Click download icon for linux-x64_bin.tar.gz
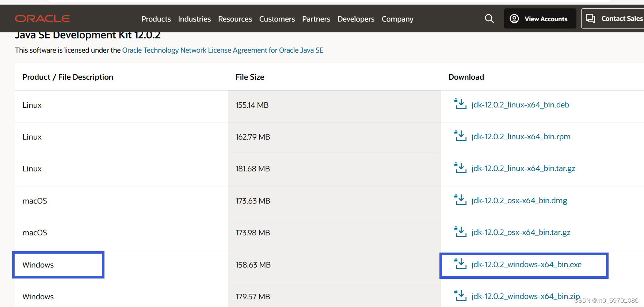 [x=460, y=168]
